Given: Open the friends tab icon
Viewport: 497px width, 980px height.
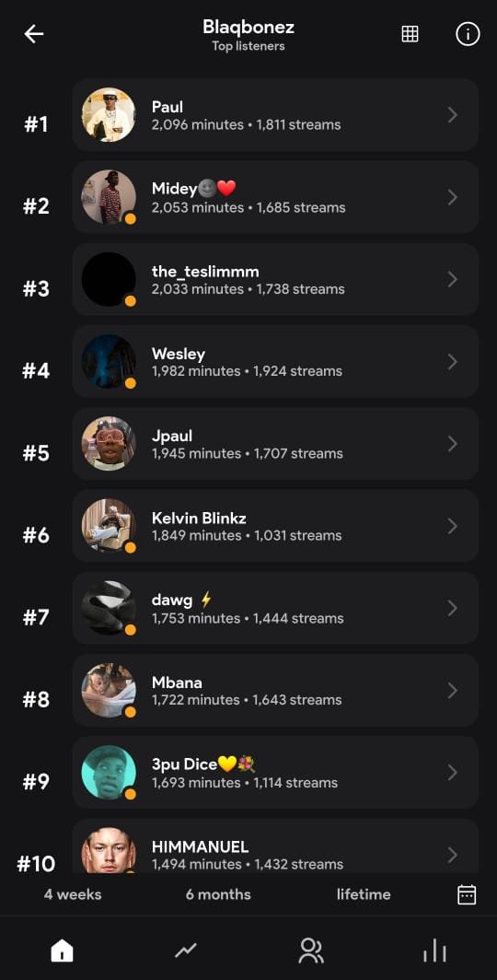Looking at the screenshot, I should point(310,951).
